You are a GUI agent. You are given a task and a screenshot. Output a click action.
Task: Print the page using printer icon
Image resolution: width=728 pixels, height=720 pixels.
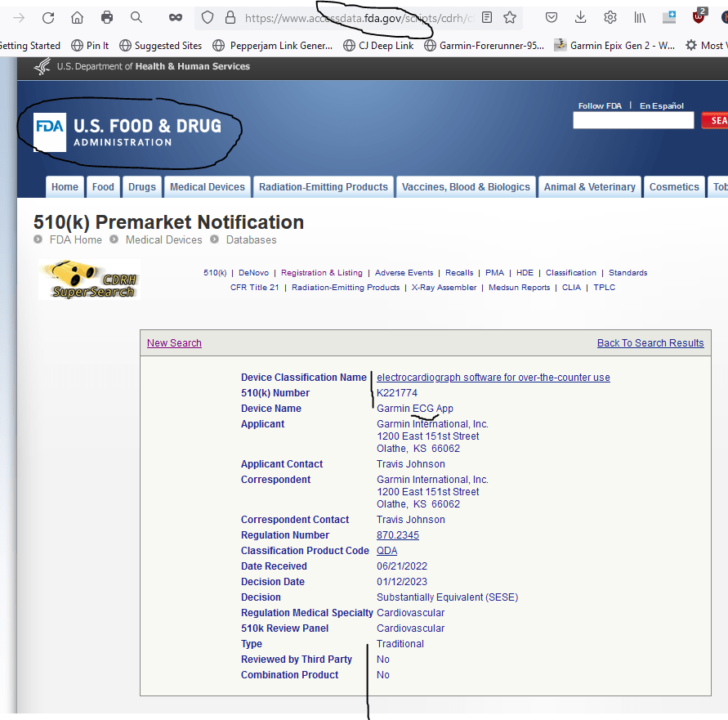[107, 17]
